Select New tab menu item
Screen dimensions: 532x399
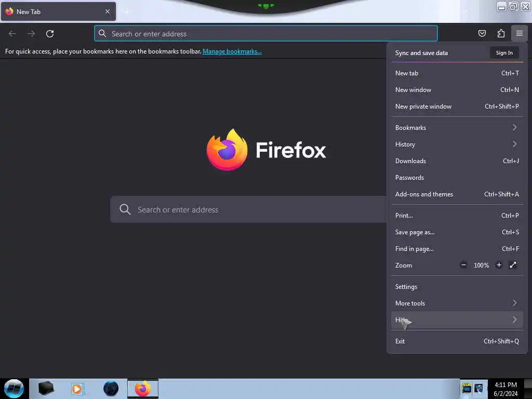click(457, 73)
